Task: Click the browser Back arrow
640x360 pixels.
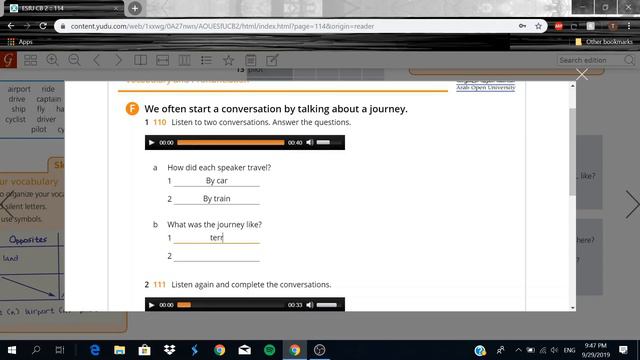Action: point(11,26)
